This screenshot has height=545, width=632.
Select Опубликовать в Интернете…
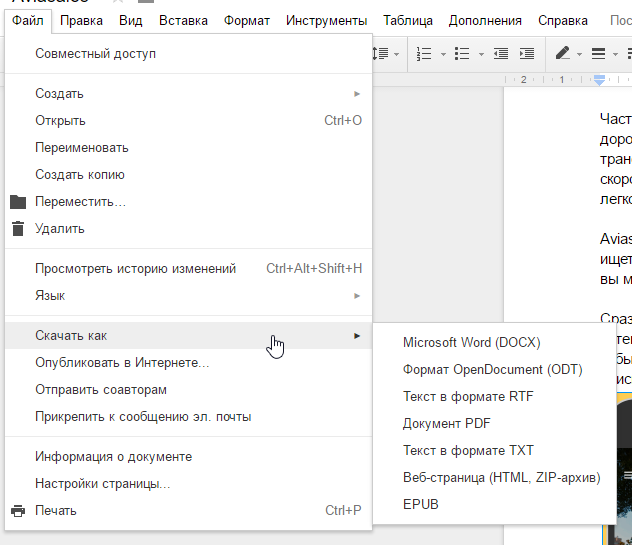[188, 363]
